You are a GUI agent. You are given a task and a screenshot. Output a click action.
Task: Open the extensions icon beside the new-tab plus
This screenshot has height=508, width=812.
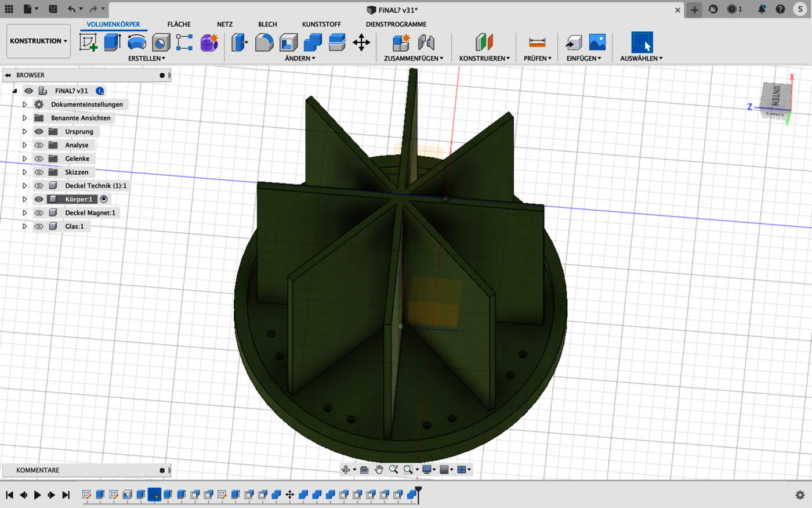(713, 9)
